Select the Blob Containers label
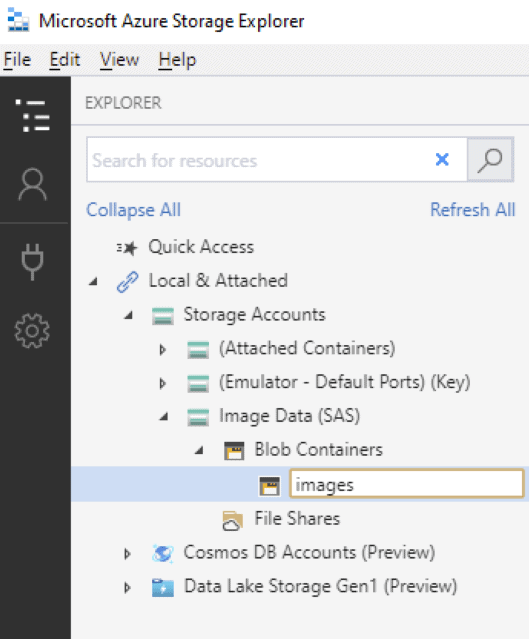This screenshot has width=529, height=639. point(318,450)
